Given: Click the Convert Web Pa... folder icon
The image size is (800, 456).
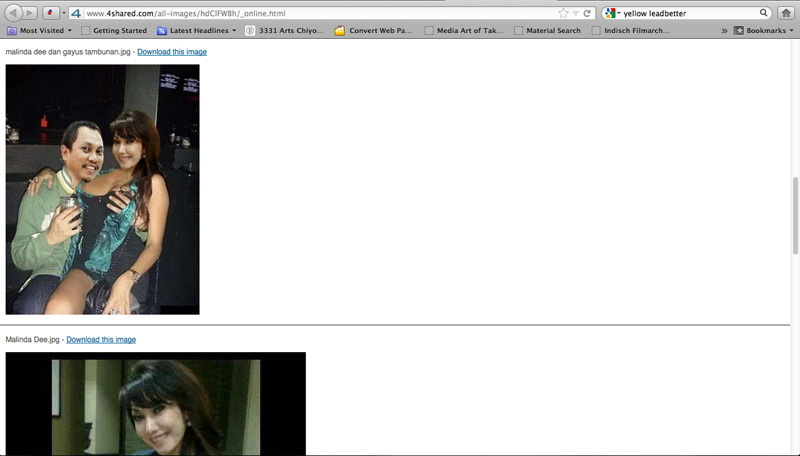Looking at the screenshot, I should 339,31.
